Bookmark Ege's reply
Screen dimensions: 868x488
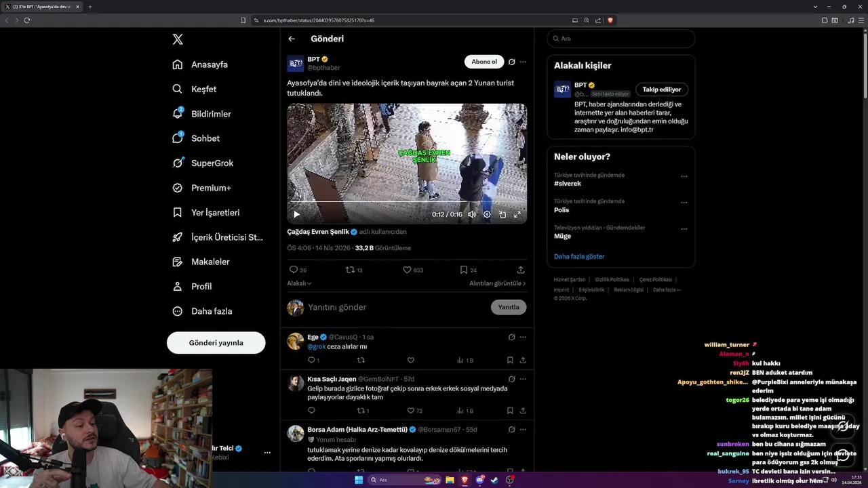click(x=510, y=361)
